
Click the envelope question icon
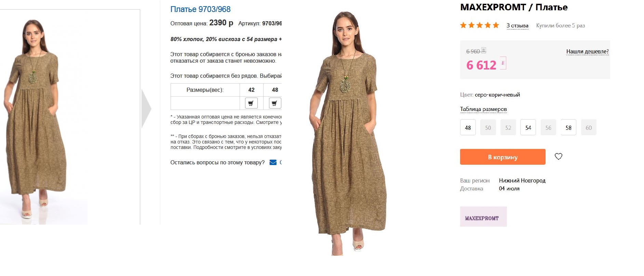pos(273,162)
